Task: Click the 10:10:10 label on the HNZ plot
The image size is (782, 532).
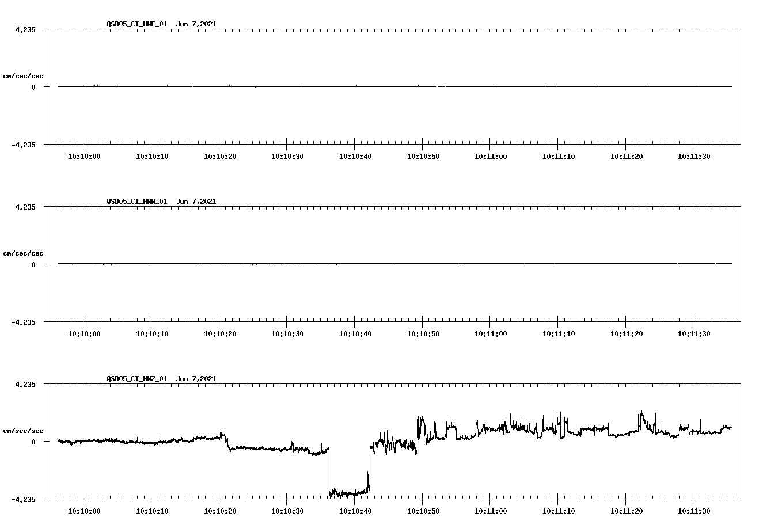Action: [x=152, y=511]
